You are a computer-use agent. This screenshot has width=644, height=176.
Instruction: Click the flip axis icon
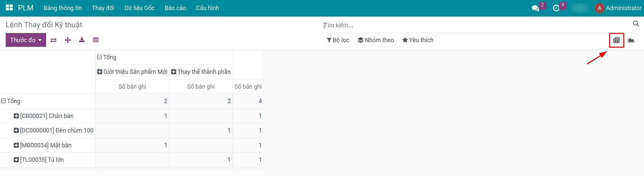coord(53,40)
